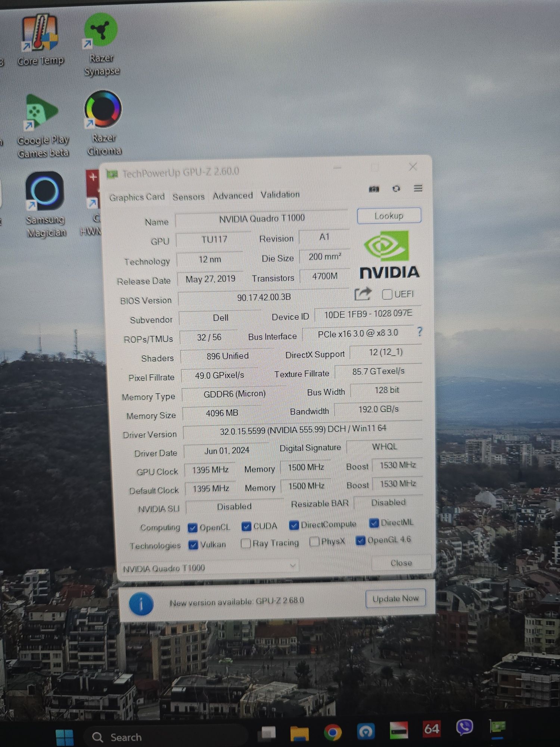Click the ROPs/TMUs value 32 / 56
The width and height of the screenshot is (560, 747).
click(209, 337)
